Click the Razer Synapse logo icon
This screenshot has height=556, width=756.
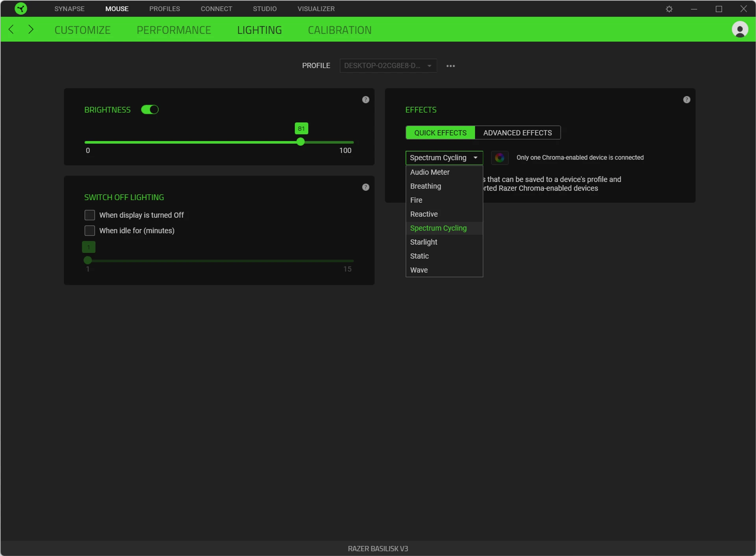[21, 8]
